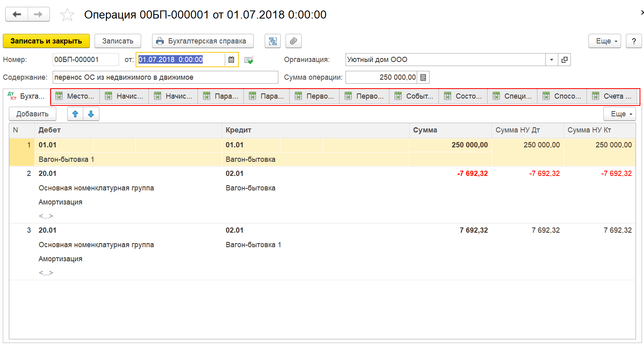Open the top Еще menu

[605, 41]
